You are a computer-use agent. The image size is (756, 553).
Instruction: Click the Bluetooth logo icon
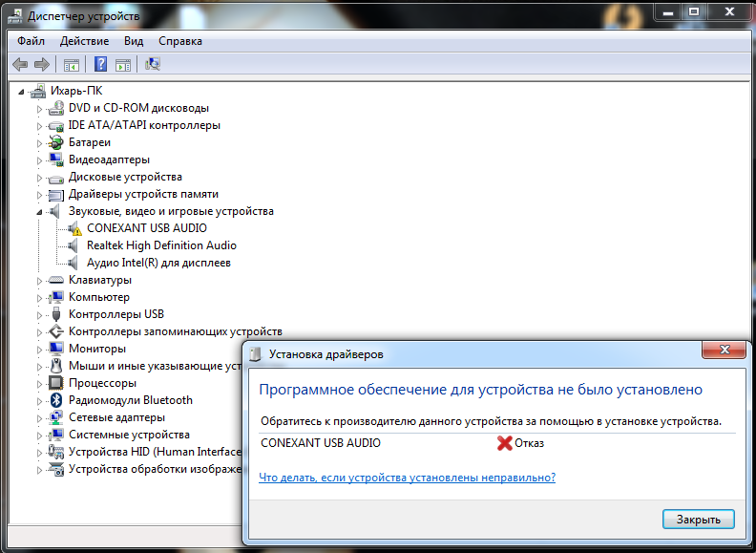coord(56,400)
